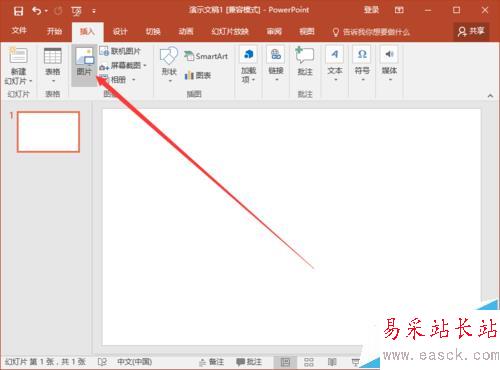
Task: Click the 图片 insert picture button
Action: pyautogui.click(x=84, y=65)
